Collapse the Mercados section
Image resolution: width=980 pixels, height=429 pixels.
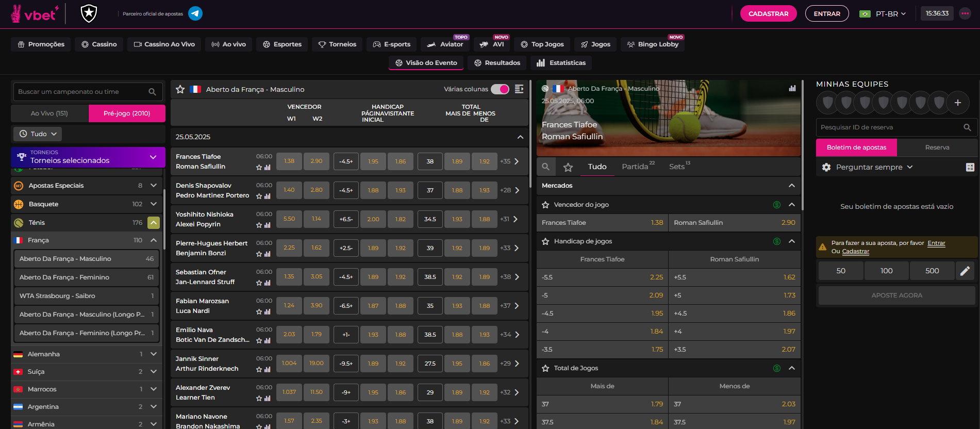792,186
